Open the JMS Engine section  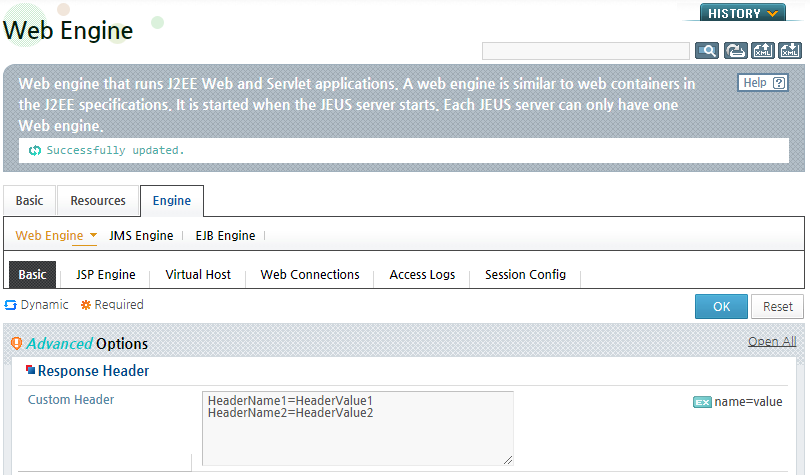click(141, 236)
